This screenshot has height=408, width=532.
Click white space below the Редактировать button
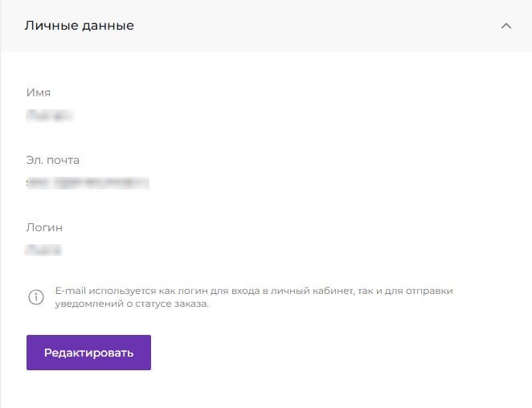coord(88,391)
